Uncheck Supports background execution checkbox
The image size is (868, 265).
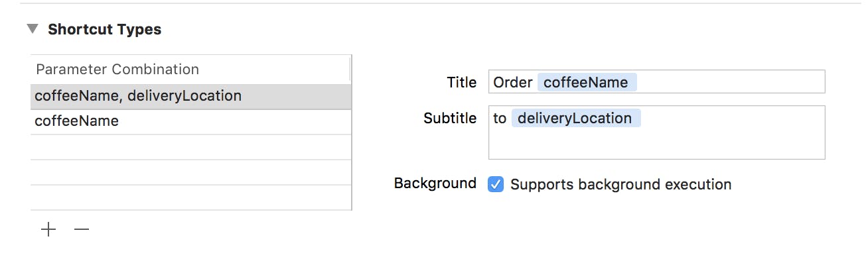click(496, 184)
